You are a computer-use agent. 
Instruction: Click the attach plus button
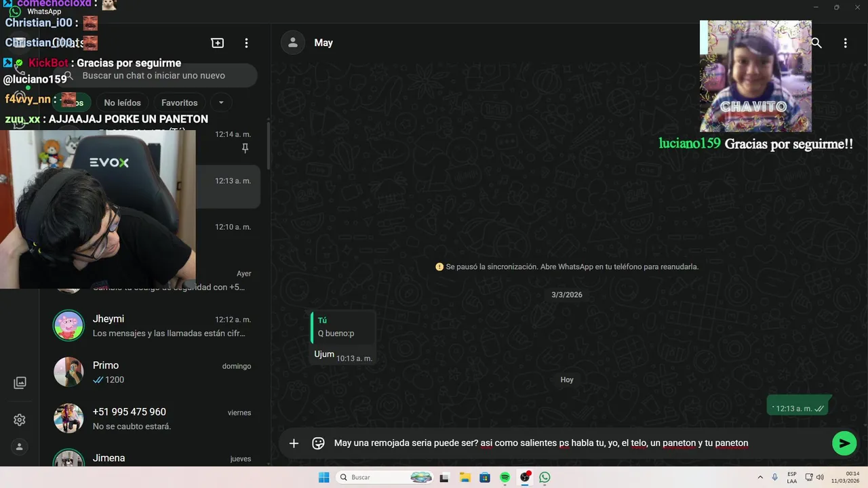click(294, 443)
